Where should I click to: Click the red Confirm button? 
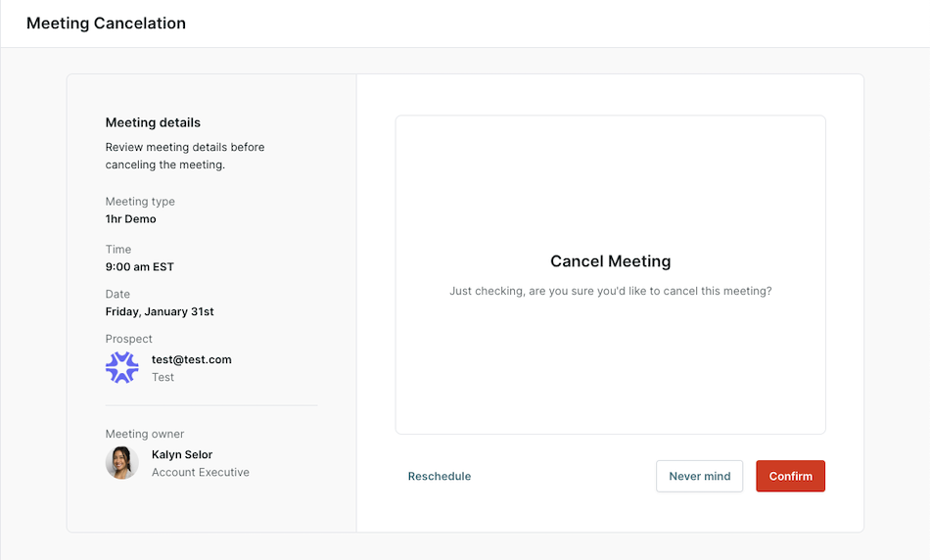tap(790, 476)
